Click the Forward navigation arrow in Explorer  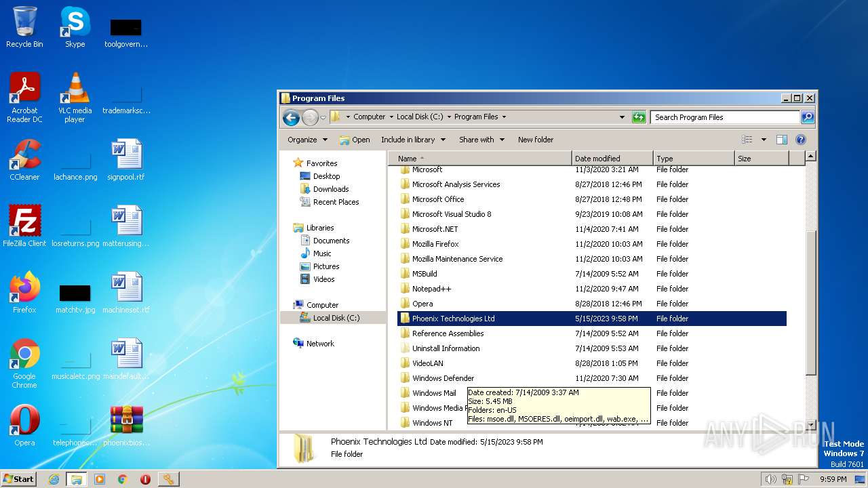(x=310, y=117)
